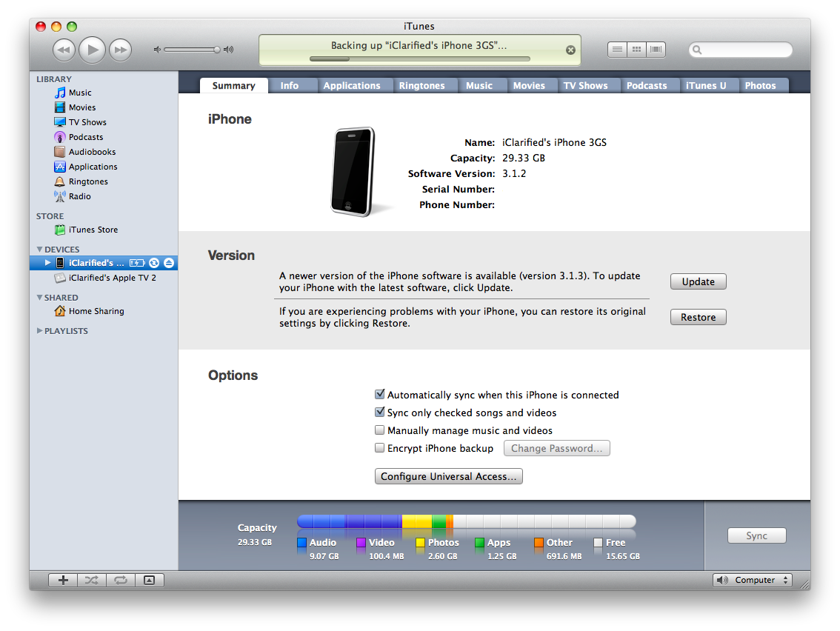
Task: Click the volume slider
Action: tap(192, 50)
